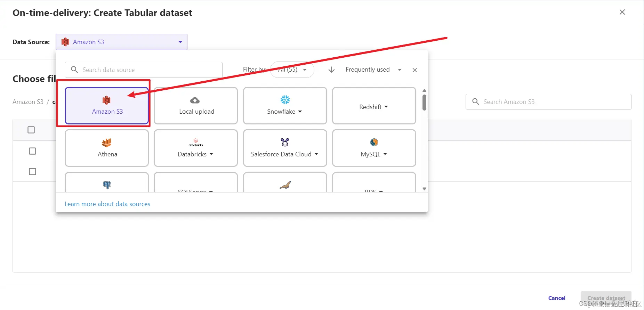Choose the MySQL data source card
Screen dimensions: 644x310
click(374, 148)
